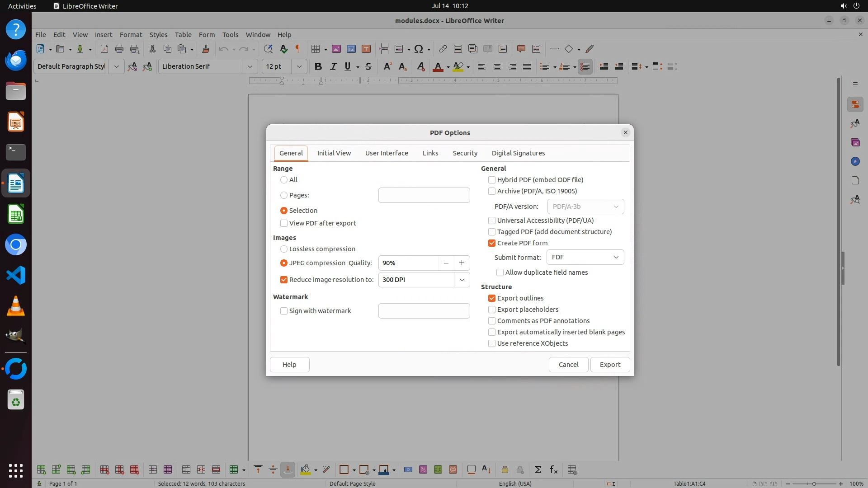Screen dimensions: 868x488
Task: Click the Center Horizontally alignment icon
Action: (x=497, y=66)
